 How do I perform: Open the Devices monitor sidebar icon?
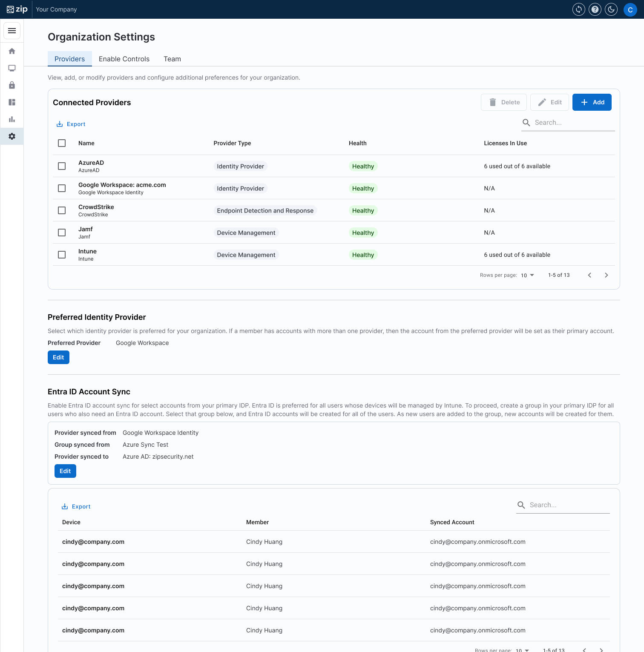pos(12,68)
